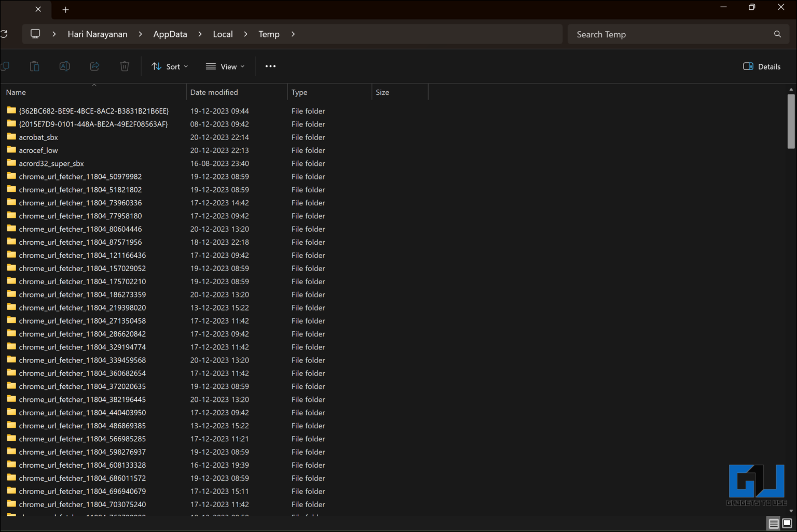
Task: Select the Rename icon
Action: click(x=64, y=66)
